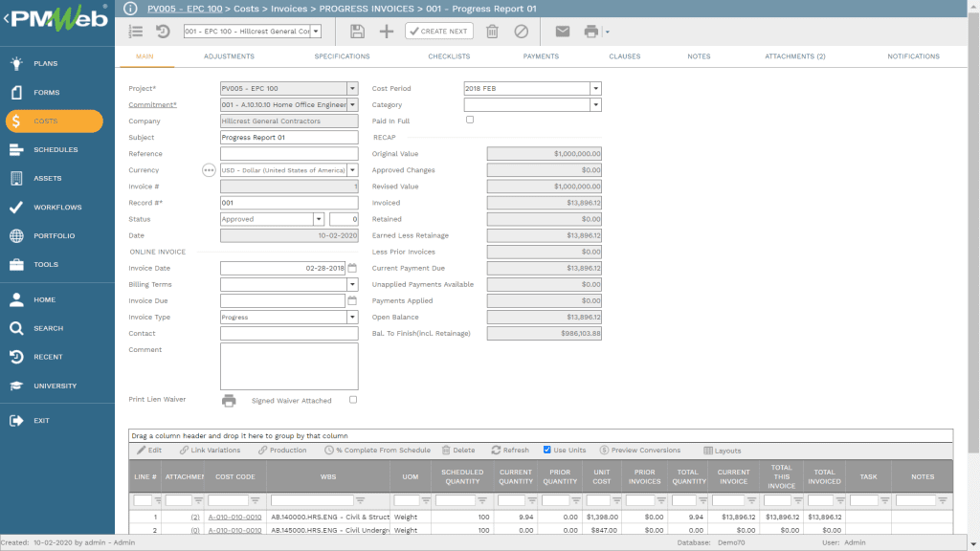Click Preview Conversions button
This screenshot has height=551, width=980.
[640, 451]
